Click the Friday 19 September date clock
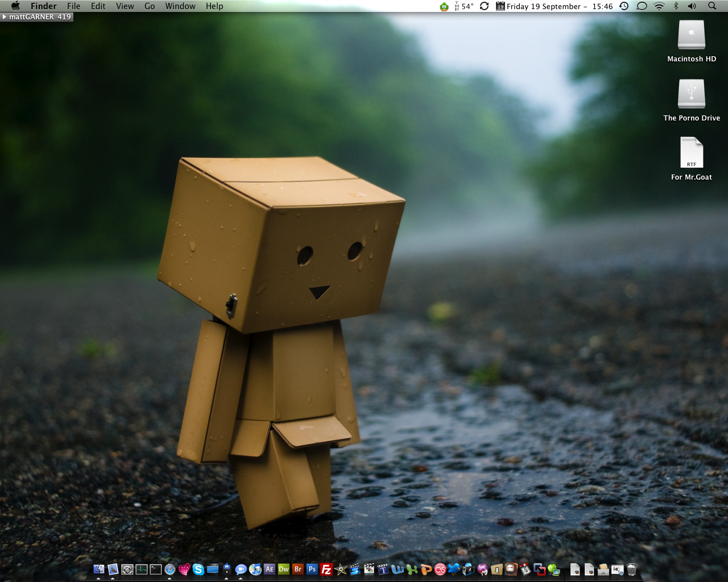The height and width of the screenshot is (582, 728). click(554, 6)
